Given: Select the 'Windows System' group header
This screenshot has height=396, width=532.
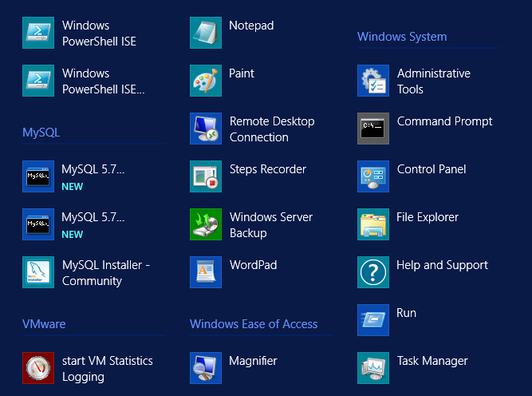Looking at the screenshot, I should (402, 37).
